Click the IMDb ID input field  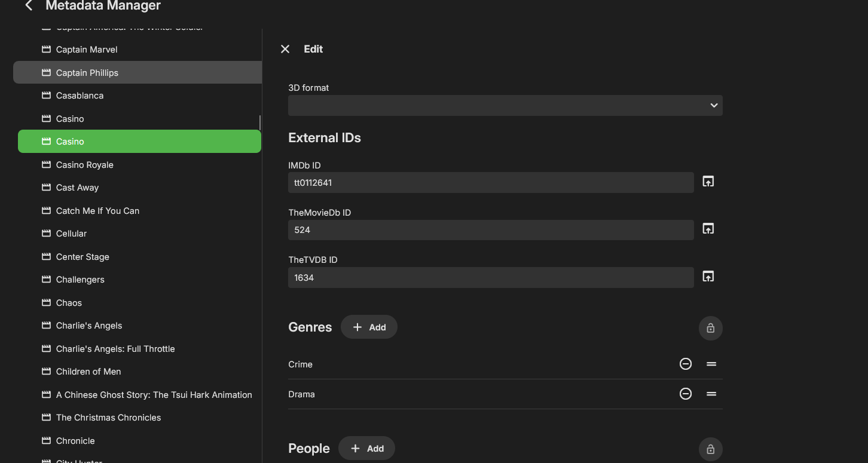490,183
